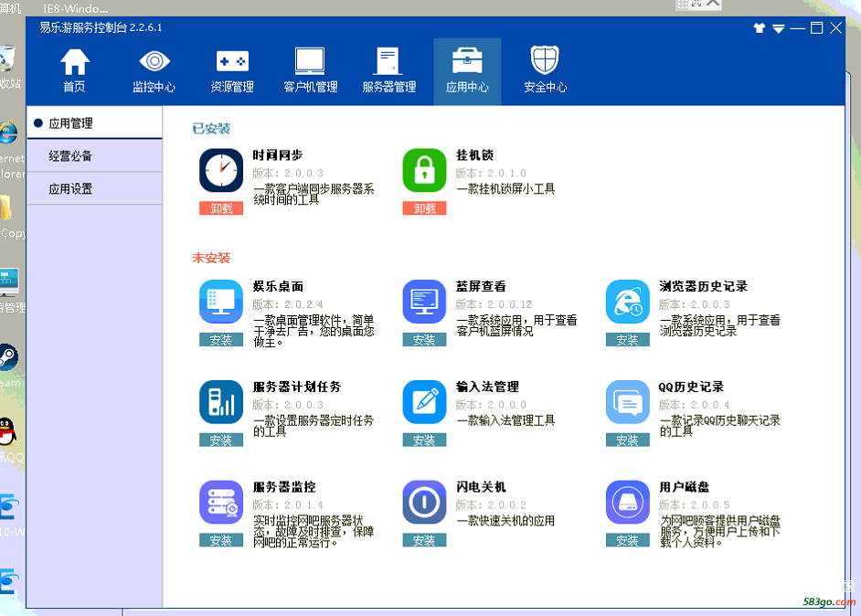Viewport: 861px width, 616px height.
Task: Select 经营必备 in the sidebar
Action: [94, 156]
